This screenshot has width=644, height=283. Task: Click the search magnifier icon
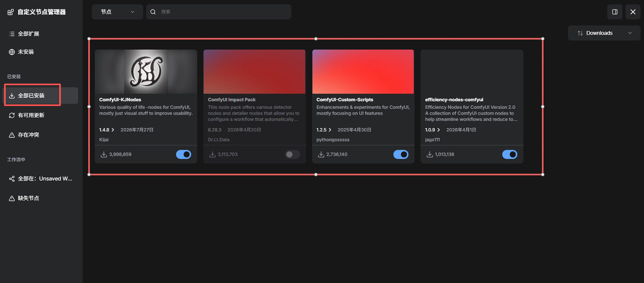click(153, 12)
